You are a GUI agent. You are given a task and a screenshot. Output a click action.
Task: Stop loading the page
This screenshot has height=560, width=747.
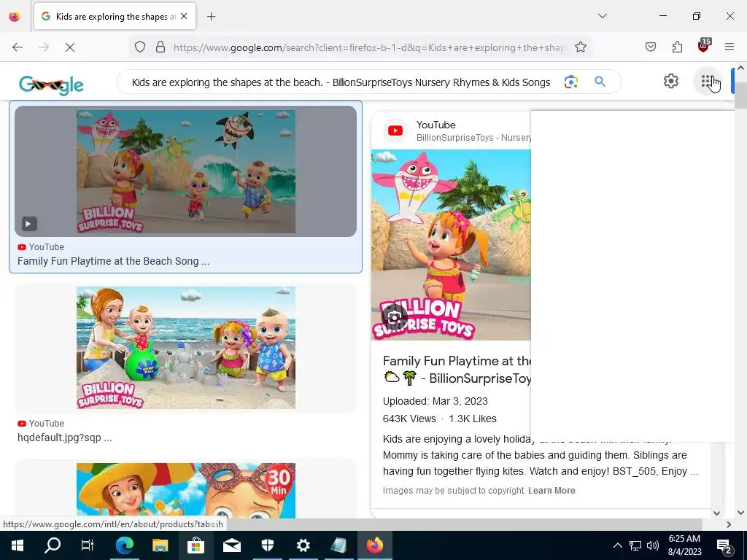point(70,47)
